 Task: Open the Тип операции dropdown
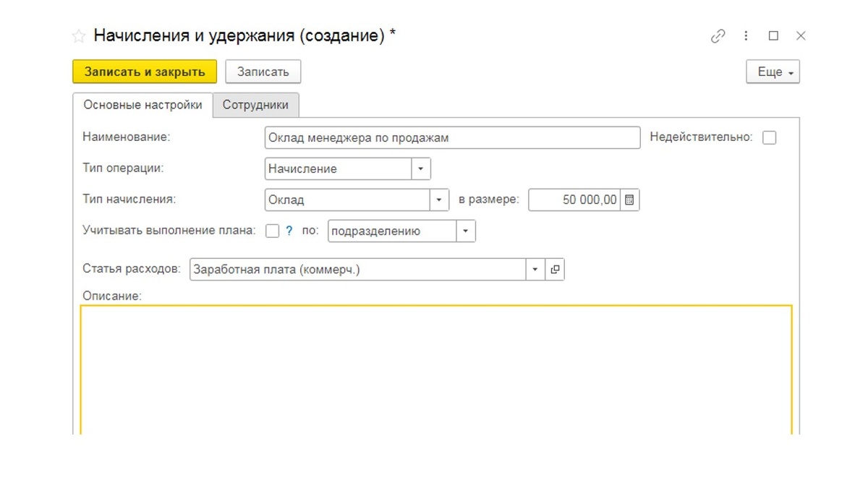click(x=421, y=168)
